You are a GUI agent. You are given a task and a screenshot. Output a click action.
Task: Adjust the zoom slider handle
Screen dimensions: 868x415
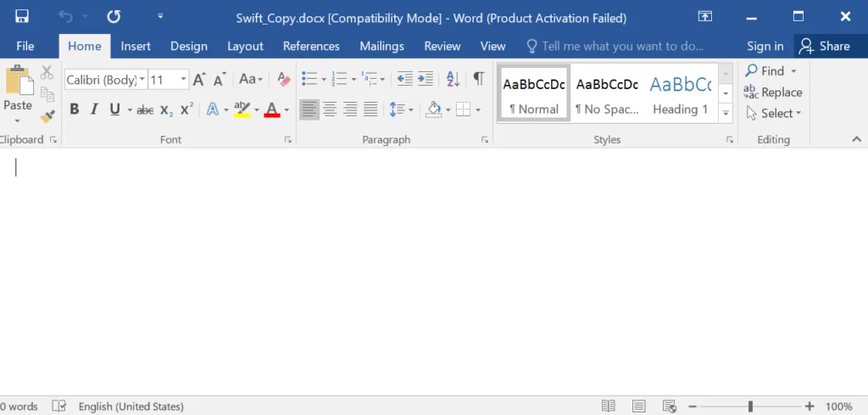750,407
